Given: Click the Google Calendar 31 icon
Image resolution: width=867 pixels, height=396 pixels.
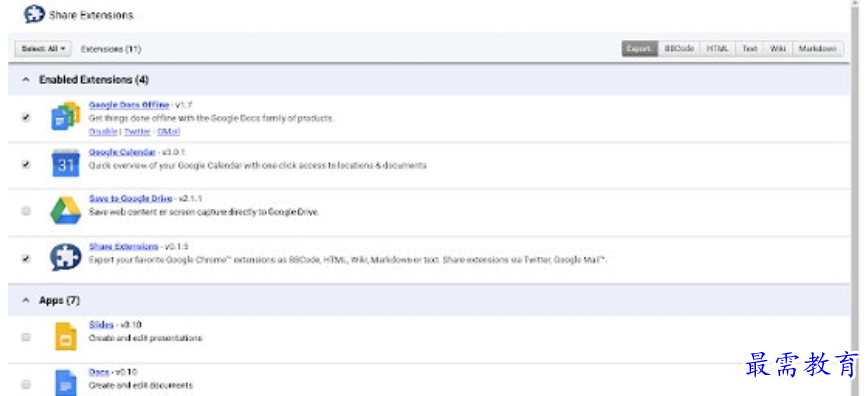Looking at the screenshot, I should [65, 163].
